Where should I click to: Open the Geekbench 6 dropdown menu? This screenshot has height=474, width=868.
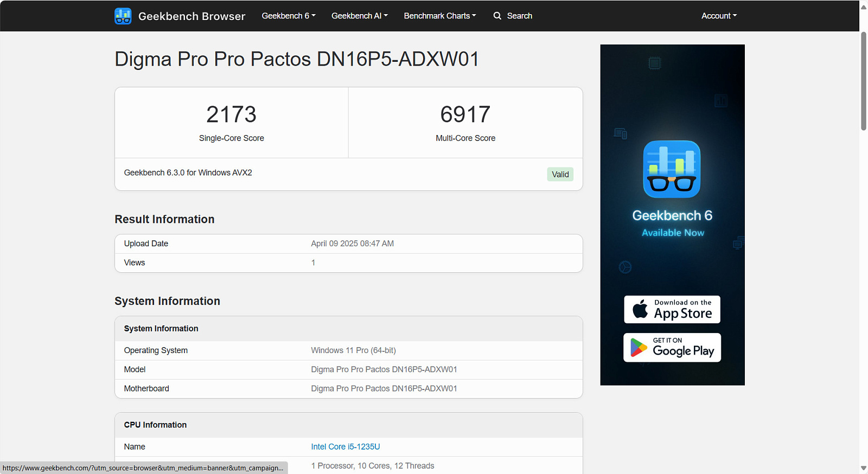289,16
